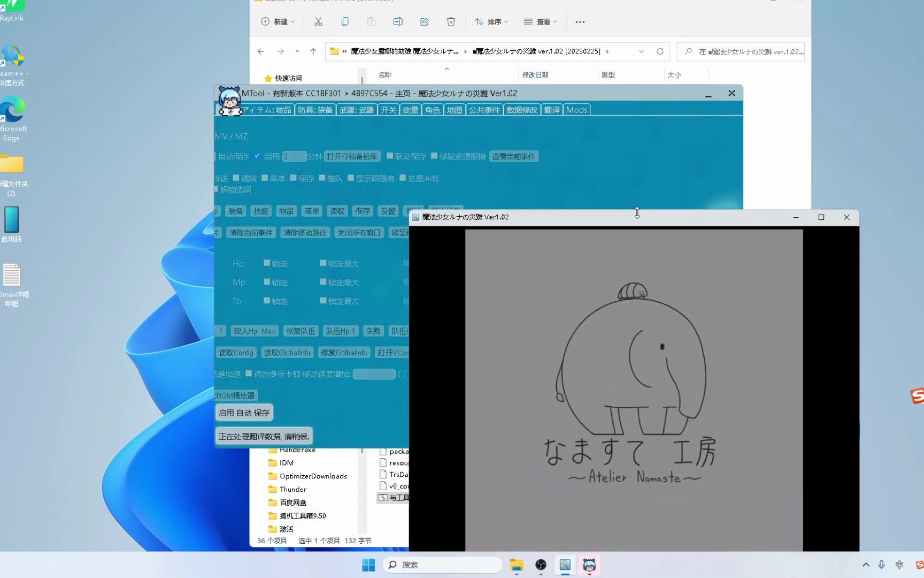Switch to the 防具: 装备 tab
This screenshot has width=924, height=578.
315,110
